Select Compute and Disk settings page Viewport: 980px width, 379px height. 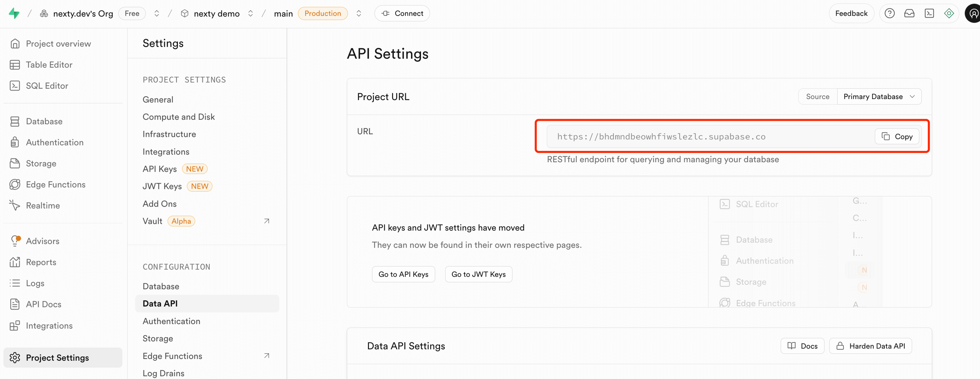178,117
